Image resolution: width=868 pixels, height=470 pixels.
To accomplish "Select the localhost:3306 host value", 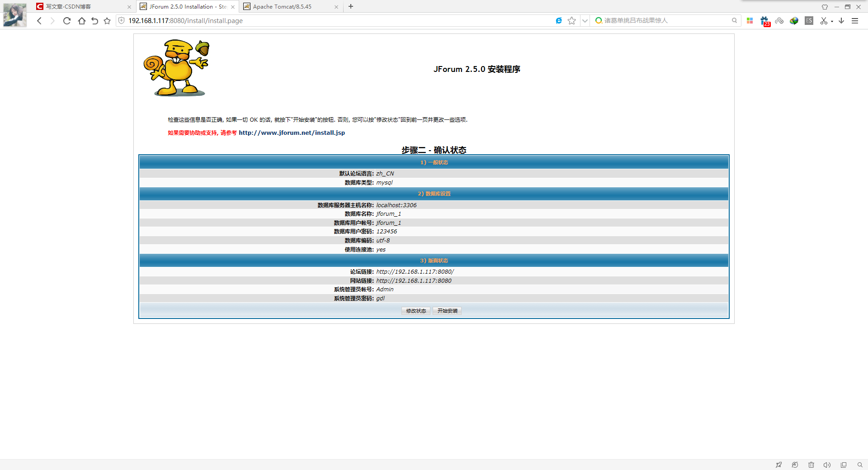I will pyautogui.click(x=396, y=205).
